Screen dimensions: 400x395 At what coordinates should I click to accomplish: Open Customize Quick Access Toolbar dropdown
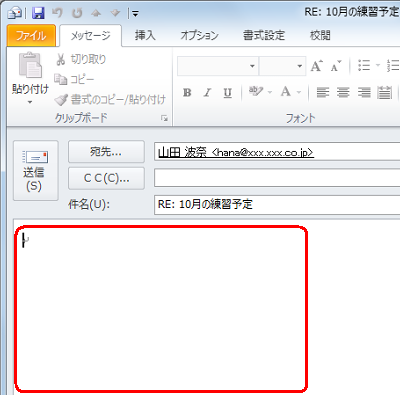(x=135, y=13)
